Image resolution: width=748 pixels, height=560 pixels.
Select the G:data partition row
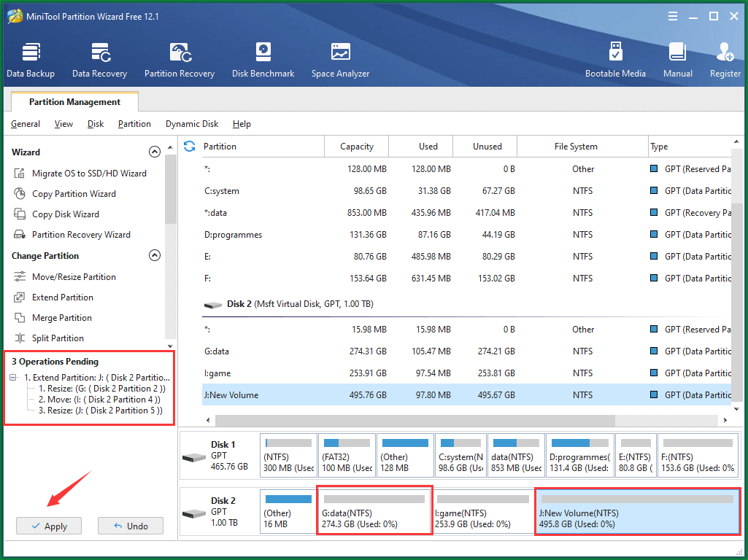tap(466, 351)
